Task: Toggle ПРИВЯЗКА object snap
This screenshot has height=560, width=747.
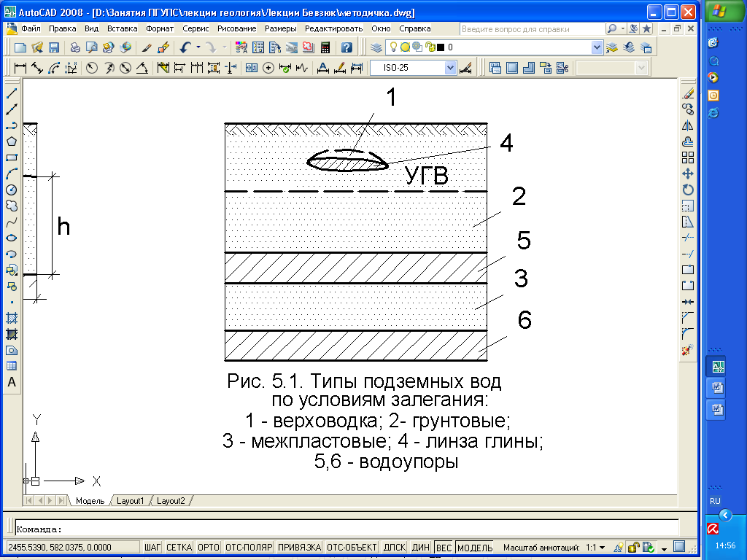Action: pos(299,547)
